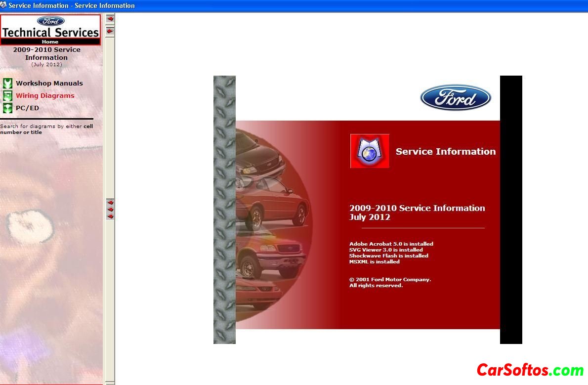Click the green Wiring Diagrams icon
The height and width of the screenshot is (385, 588).
coord(7,96)
